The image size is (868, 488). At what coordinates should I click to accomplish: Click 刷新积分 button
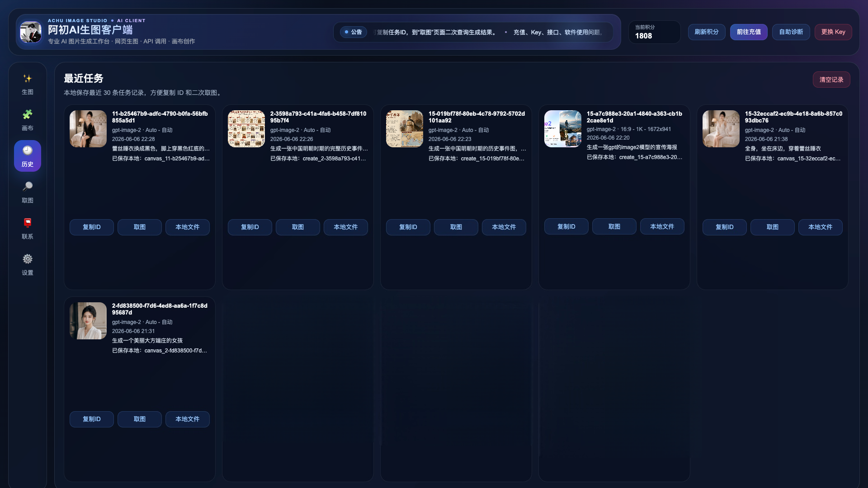[x=707, y=32]
